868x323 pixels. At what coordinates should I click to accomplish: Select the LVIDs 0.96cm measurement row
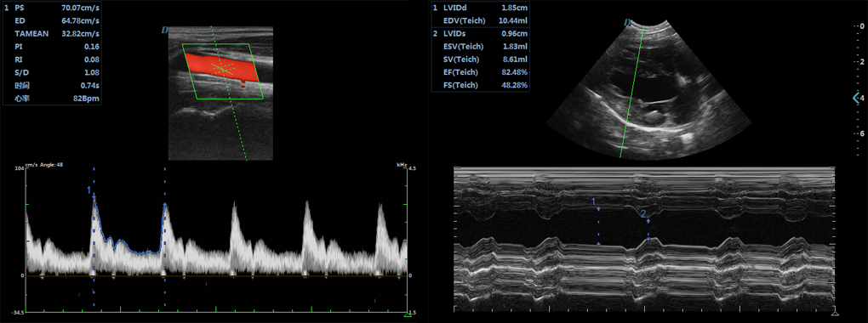tap(480, 34)
